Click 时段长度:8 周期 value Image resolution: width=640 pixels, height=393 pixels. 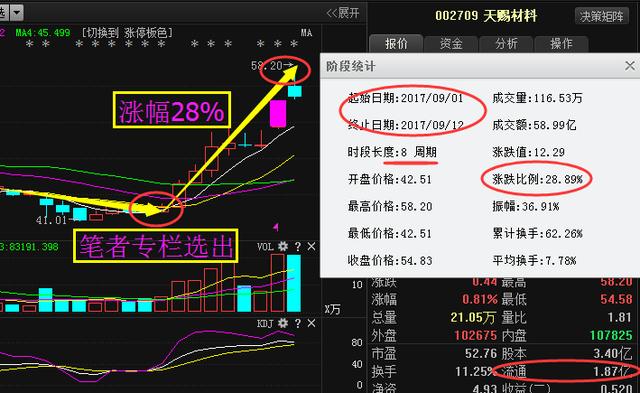[x=392, y=152]
